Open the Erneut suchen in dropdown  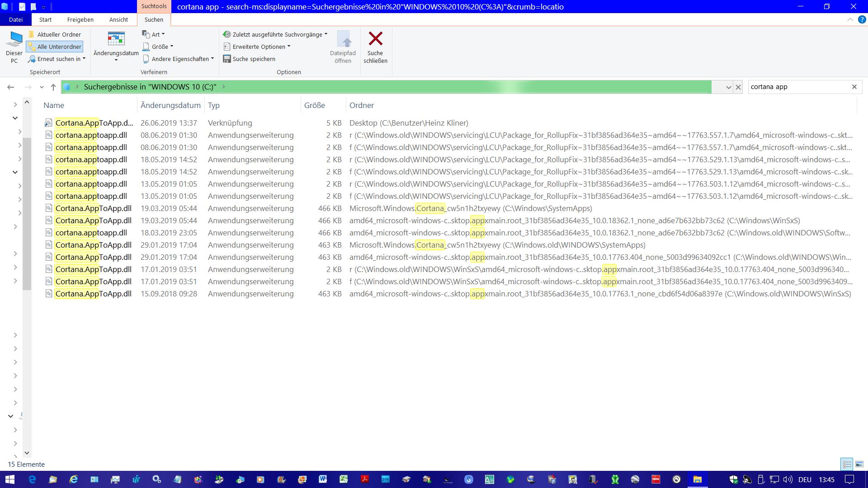tap(57, 59)
